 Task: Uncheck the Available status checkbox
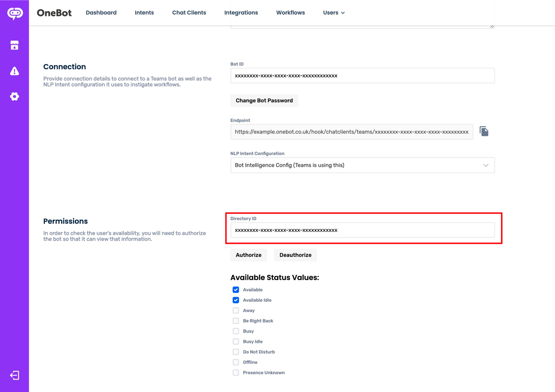236,290
